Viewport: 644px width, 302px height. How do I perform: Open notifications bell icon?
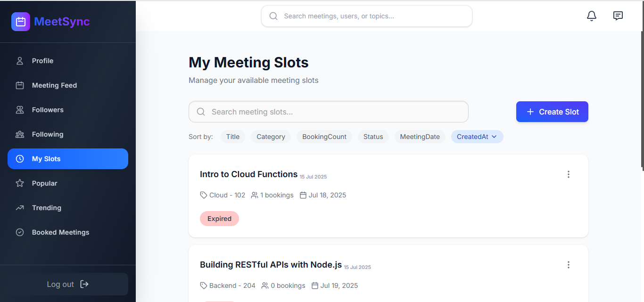point(592,16)
